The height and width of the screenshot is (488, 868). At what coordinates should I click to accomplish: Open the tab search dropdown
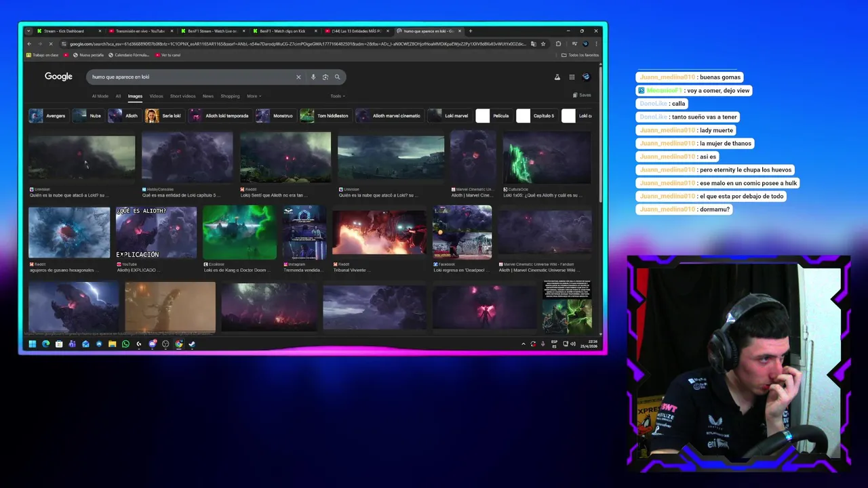pos(28,31)
